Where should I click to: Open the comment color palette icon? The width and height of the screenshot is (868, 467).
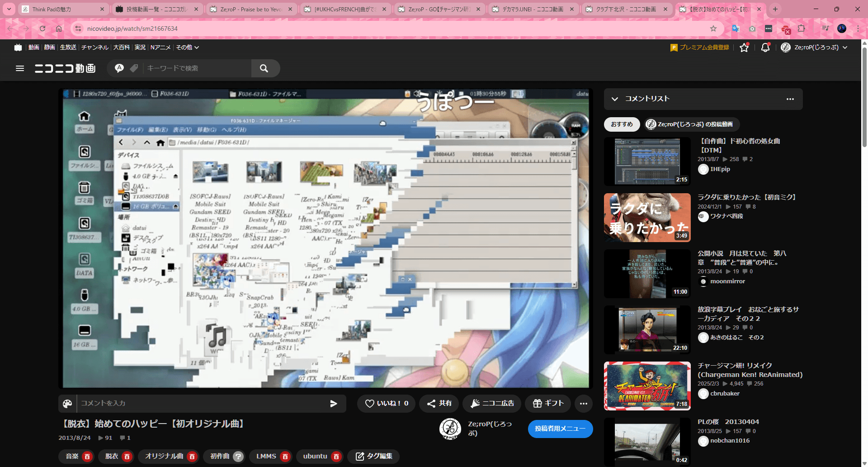click(67, 403)
